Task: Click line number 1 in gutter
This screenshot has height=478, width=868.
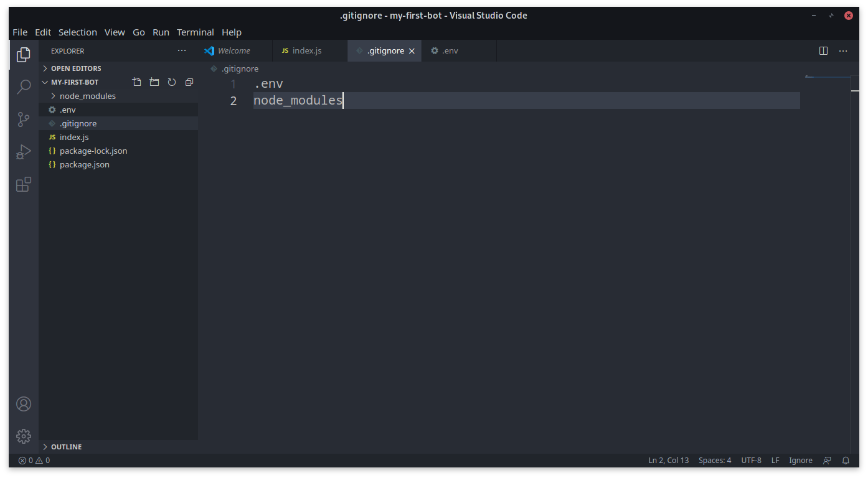Action: (234, 84)
